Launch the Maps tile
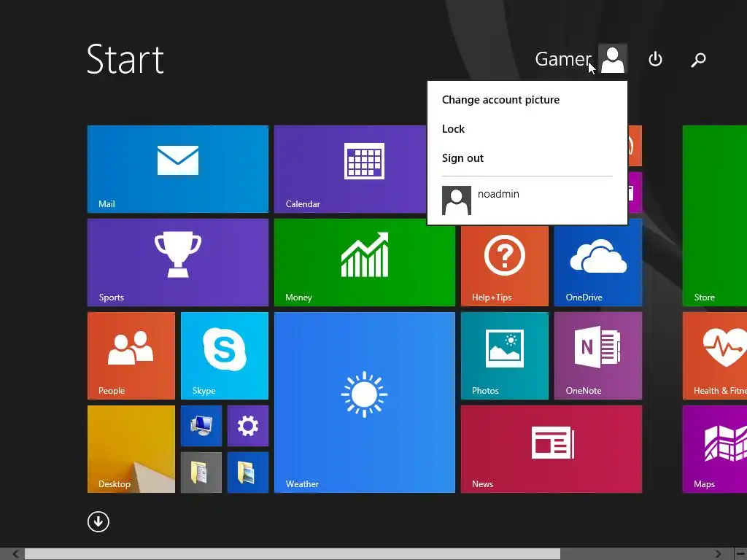Image resolution: width=747 pixels, height=560 pixels. pos(715,449)
